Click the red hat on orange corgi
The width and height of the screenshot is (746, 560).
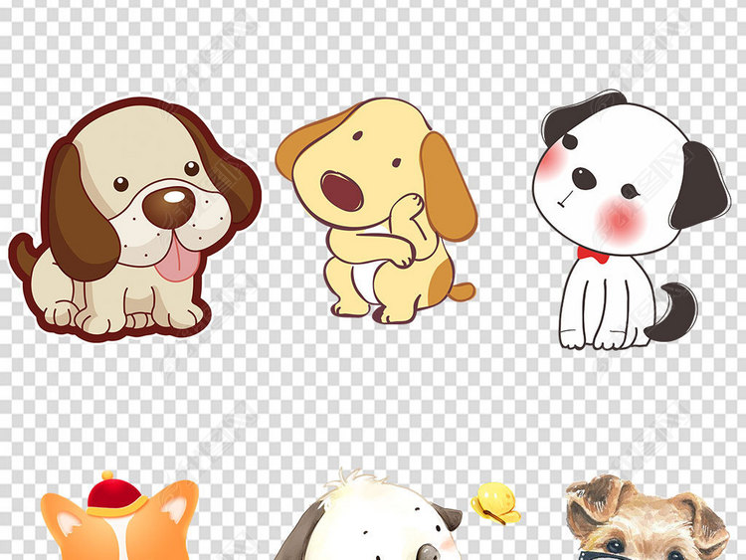pos(115,494)
